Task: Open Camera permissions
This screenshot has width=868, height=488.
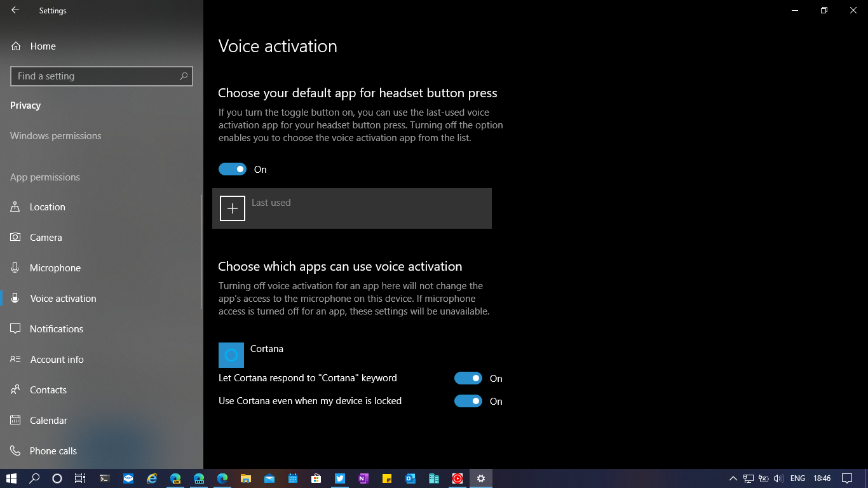Action: click(x=102, y=238)
